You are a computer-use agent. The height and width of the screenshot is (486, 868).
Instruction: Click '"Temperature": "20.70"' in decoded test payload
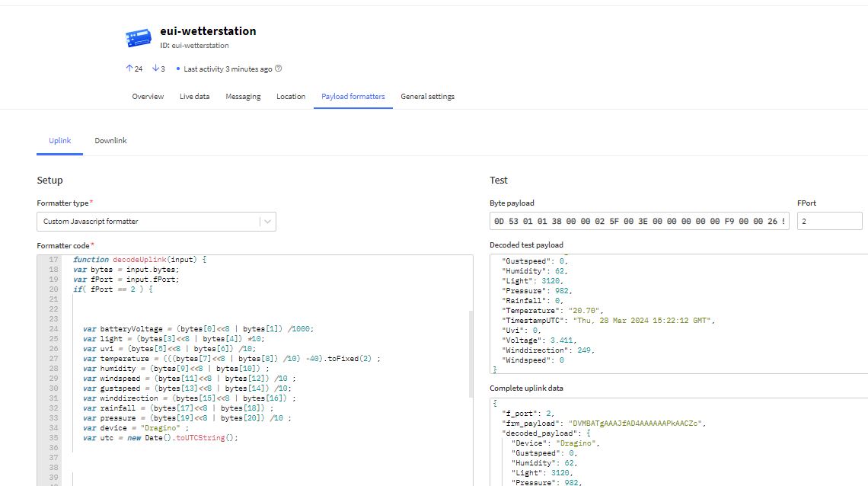(x=553, y=311)
